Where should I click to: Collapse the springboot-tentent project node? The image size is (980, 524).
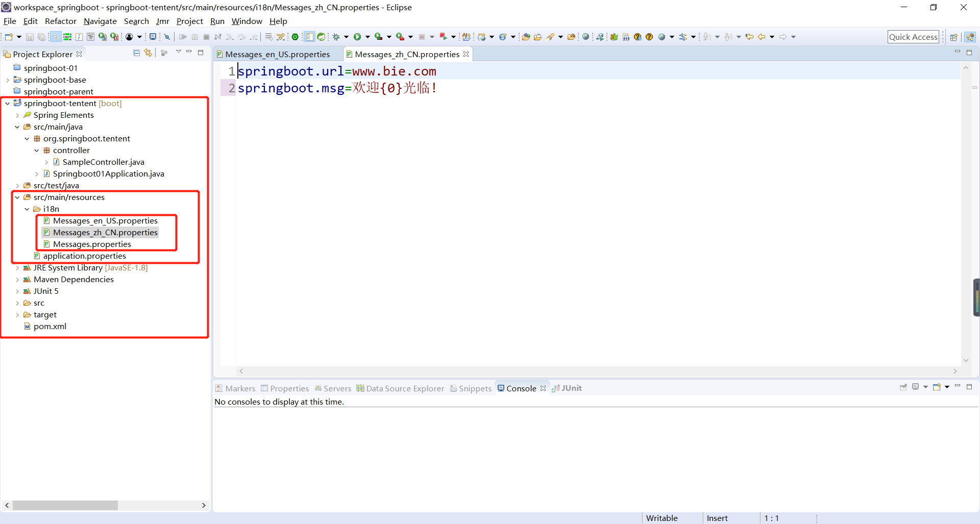pos(8,104)
